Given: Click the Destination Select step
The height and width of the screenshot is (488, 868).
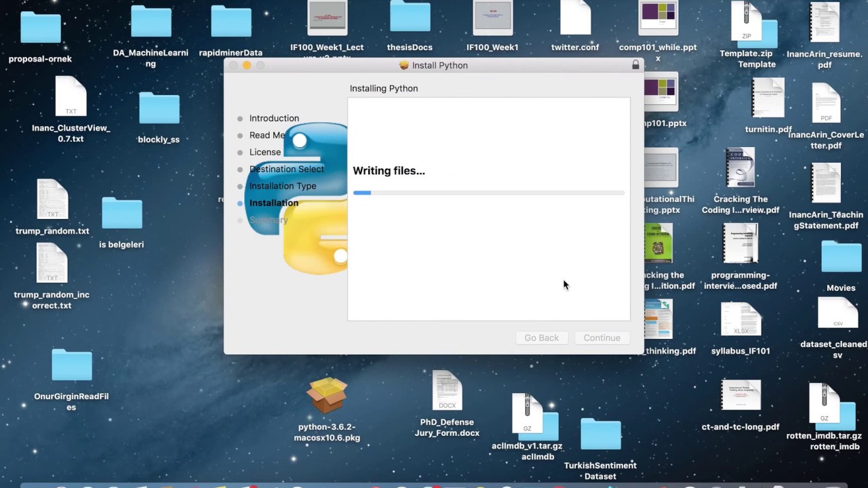Looking at the screenshot, I should point(287,169).
